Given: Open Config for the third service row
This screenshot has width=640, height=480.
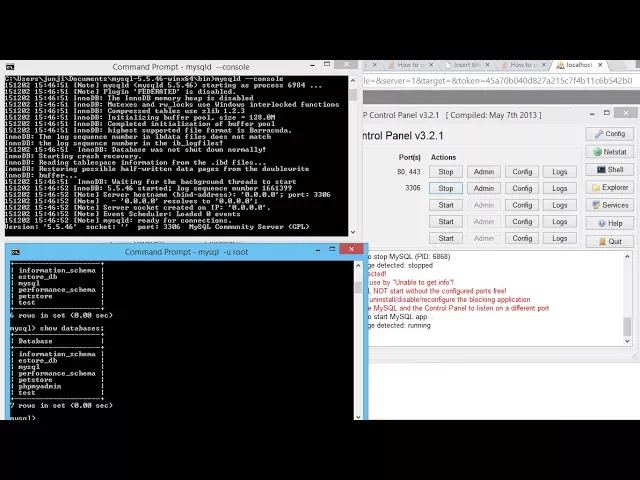Looking at the screenshot, I should pyautogui.click(x=522, y=205).
